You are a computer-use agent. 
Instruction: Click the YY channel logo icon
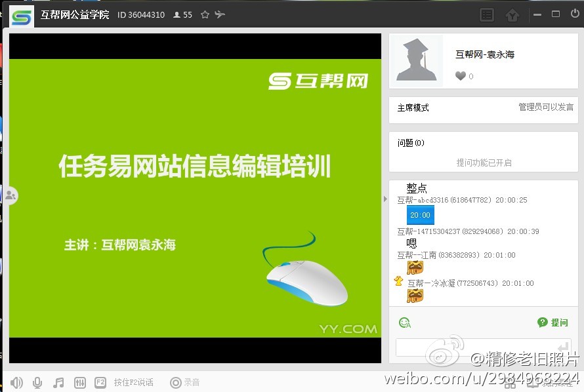(x=21, y=17)
